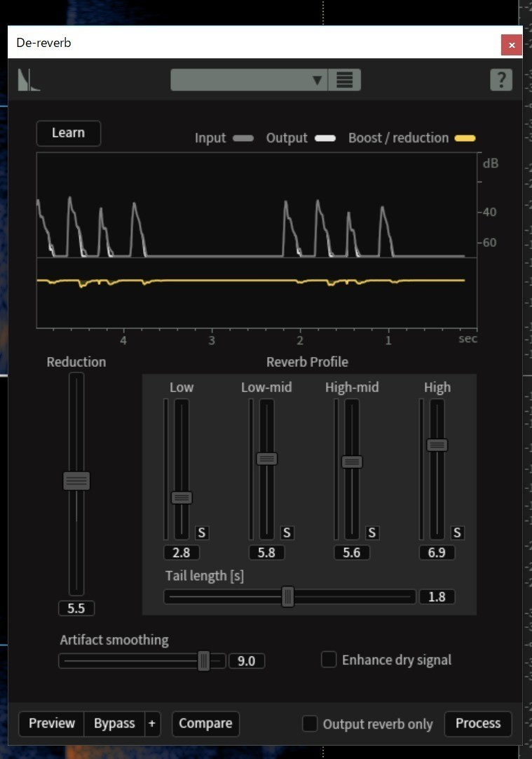This screenshot has height=759, width=532.
Task: Click the white Output legend swatch
Action: click(325, 138)
